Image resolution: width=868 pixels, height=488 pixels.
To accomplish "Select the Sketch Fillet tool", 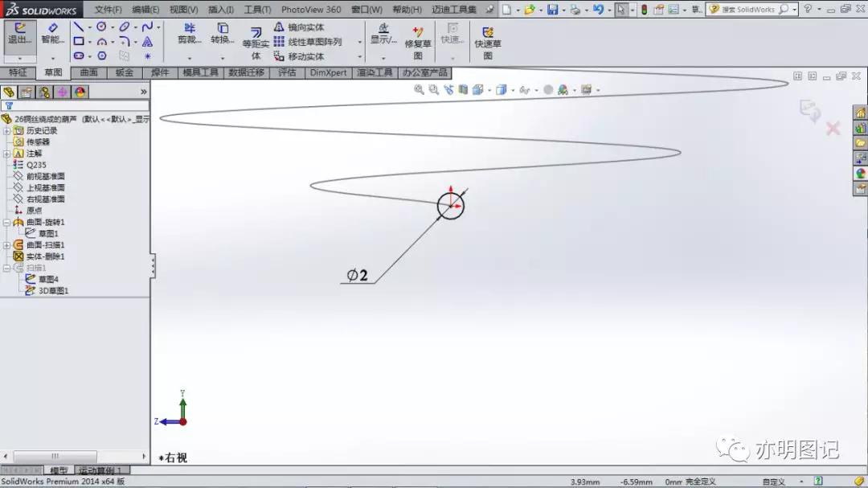I will 124,42.
